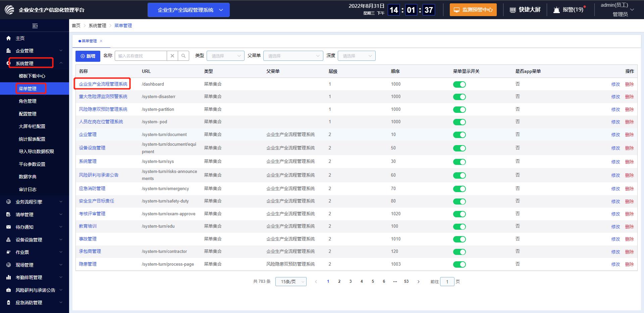Expand the 企业管理 sidebar menu
Viewport: 644px width, 313px height.
click(x=35, y=51)
